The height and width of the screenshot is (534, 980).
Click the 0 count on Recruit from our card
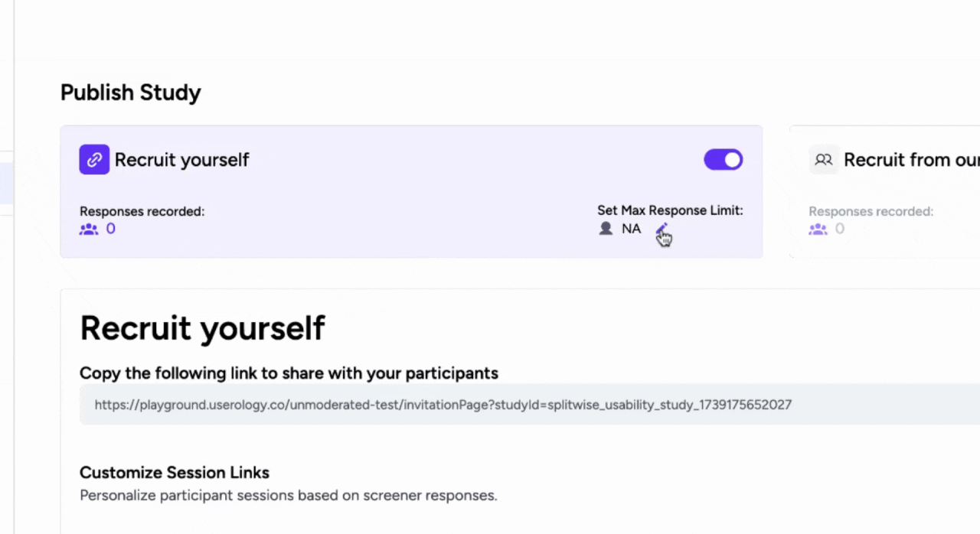coord(839,228)
